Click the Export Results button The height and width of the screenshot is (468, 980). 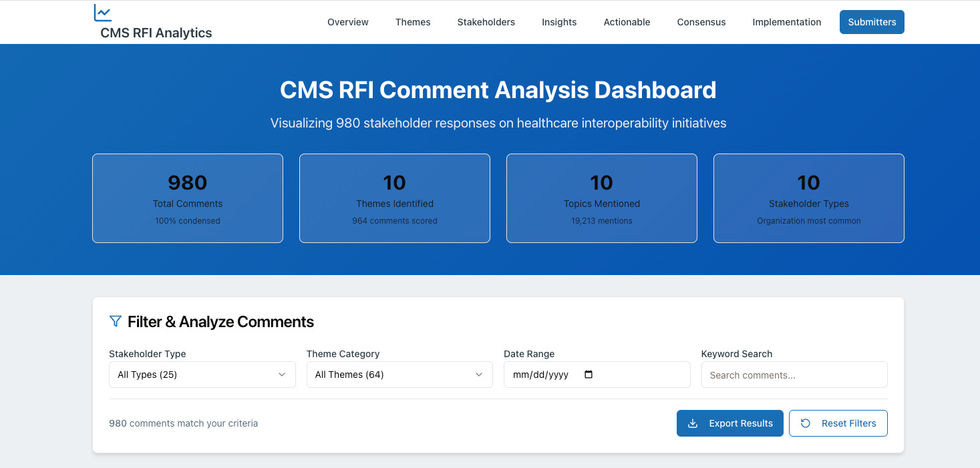[730, 423]
